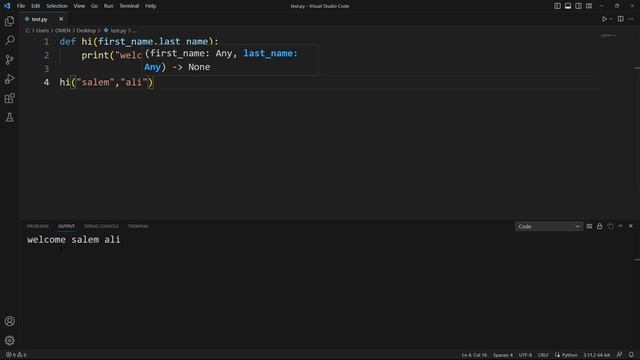Image resolution: width=640 pixels, height=360 pixels.
Task: Toggle the bottom Panel visibility
Action: pyautogui.click(x=568, y=6)
